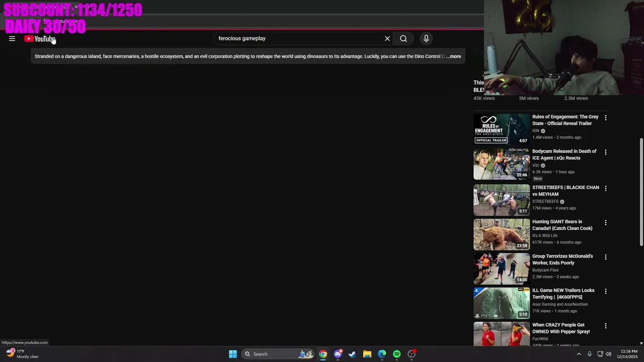Click the FactWild channel name
The image size is (644, 362).
pos(540,339)
